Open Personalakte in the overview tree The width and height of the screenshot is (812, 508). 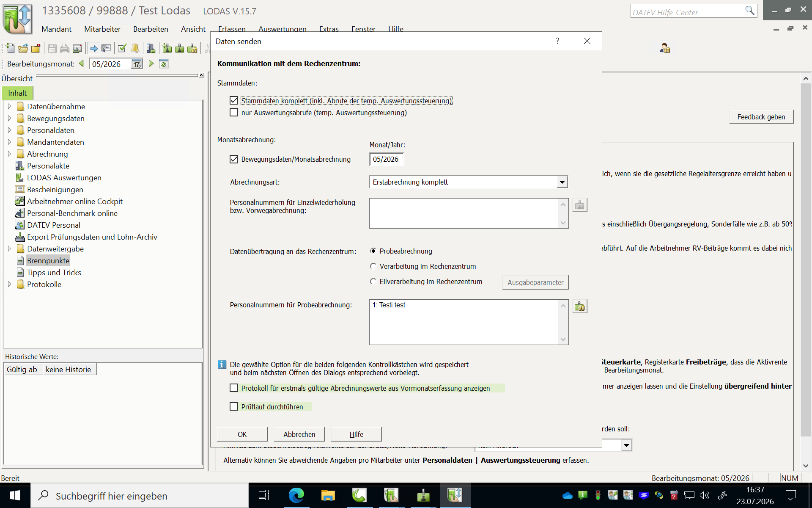click(x=48, y=166)
